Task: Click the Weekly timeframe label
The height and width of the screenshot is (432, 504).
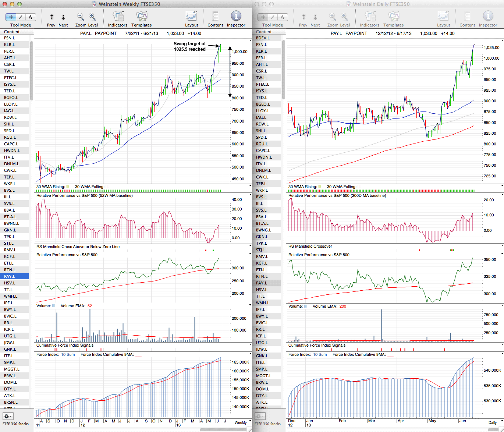Action: point(241,422)
